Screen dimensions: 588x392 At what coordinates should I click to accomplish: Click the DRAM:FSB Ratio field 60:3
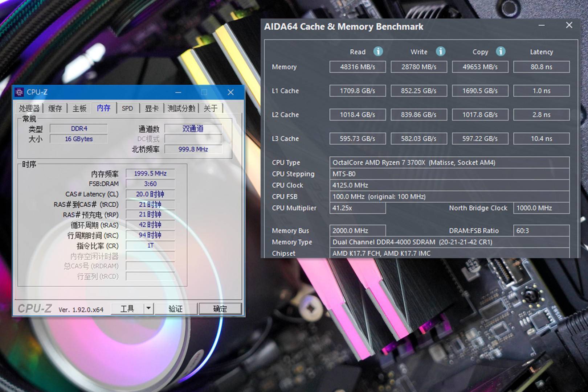[x=541, y=231]
